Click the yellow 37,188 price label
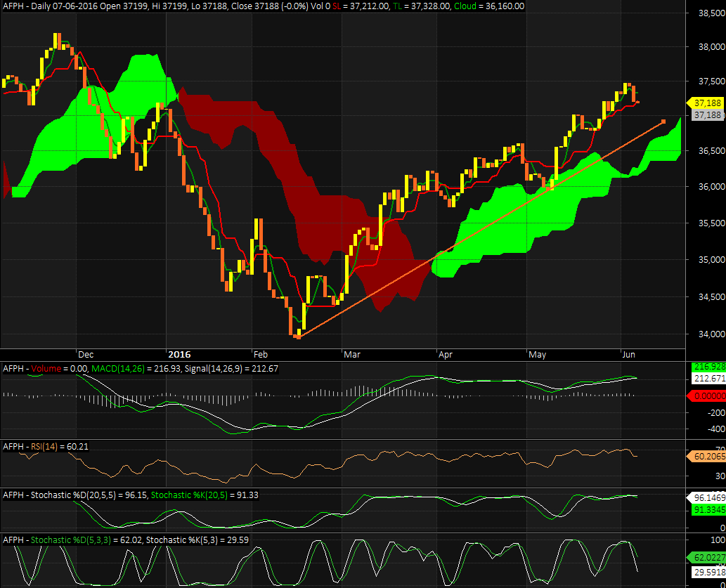This screenshot has height=588, width=726. (x=706, y=103)
